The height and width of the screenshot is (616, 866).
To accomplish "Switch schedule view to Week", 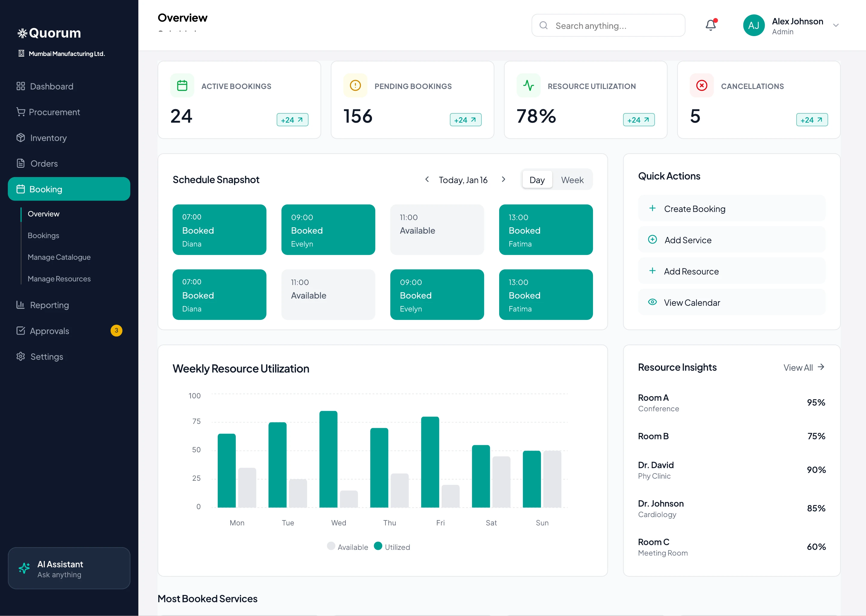I will [572, 180].
